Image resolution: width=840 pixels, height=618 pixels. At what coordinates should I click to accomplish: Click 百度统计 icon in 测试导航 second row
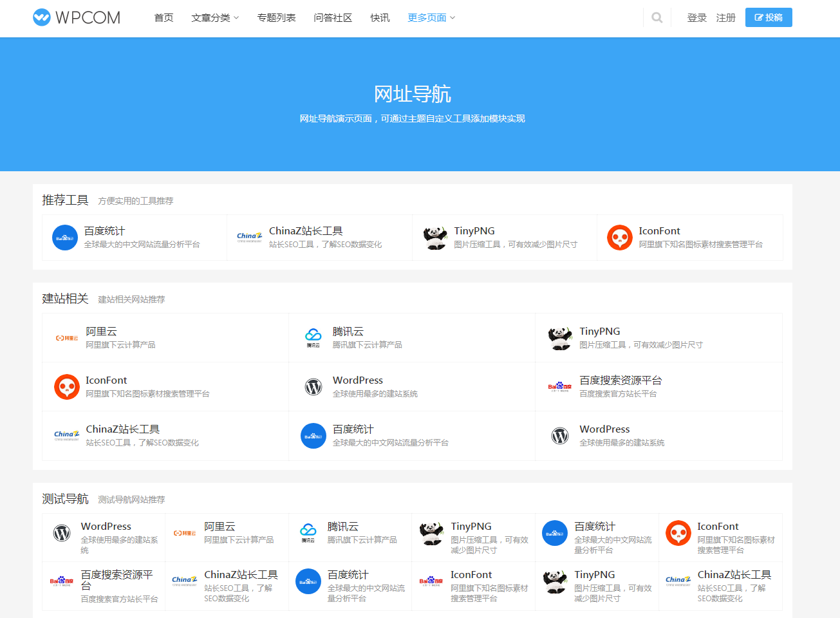[x=308, y=581]
